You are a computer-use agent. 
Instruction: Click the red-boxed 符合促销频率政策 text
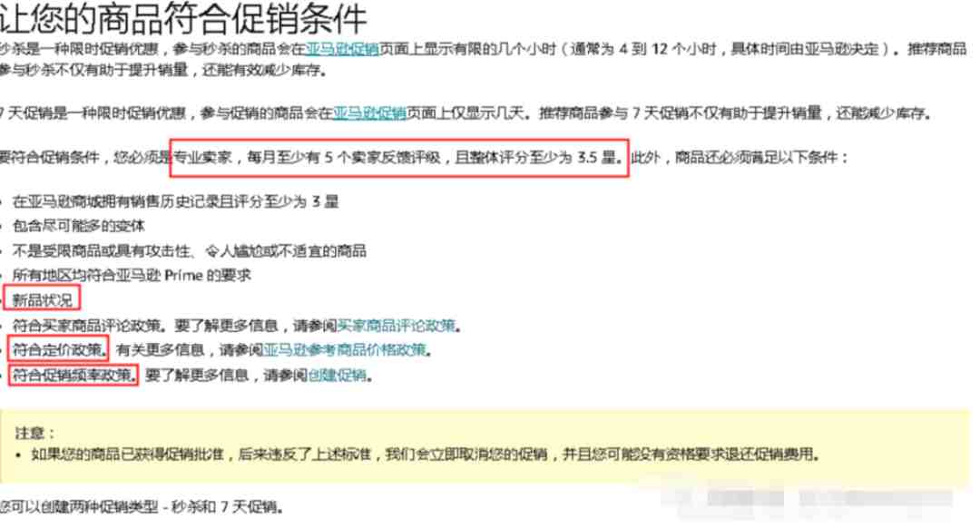coord(73,375)
